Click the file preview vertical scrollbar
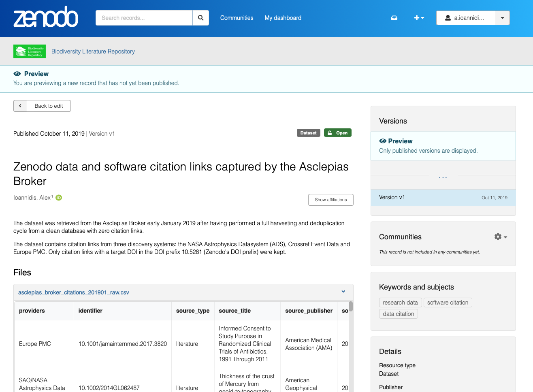 (351, 307)
